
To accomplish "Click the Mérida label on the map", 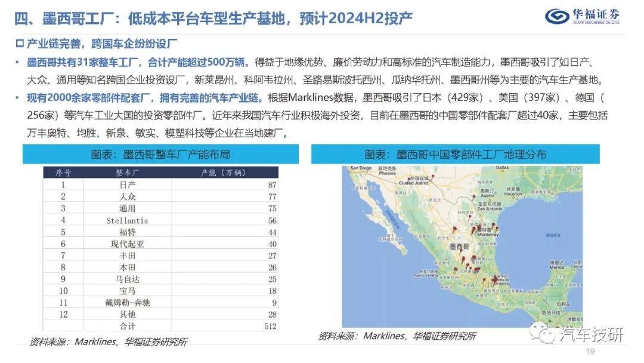I will click(x=557, y=267).
